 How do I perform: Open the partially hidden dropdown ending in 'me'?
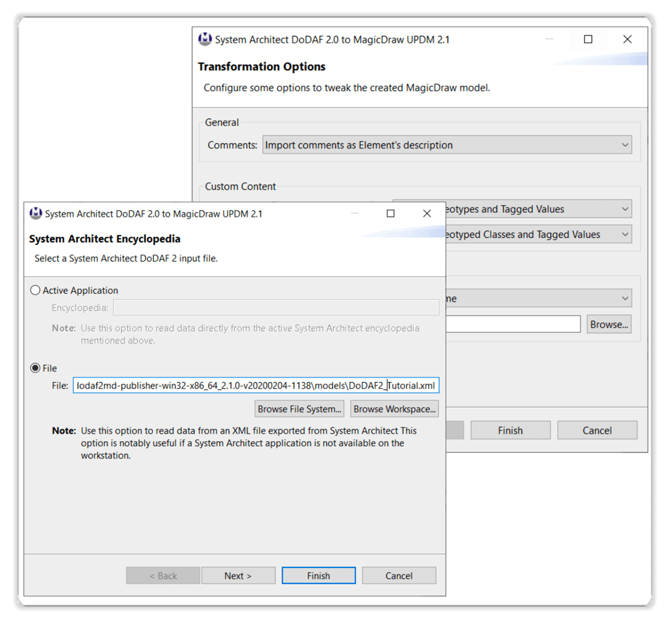(539, 298)
